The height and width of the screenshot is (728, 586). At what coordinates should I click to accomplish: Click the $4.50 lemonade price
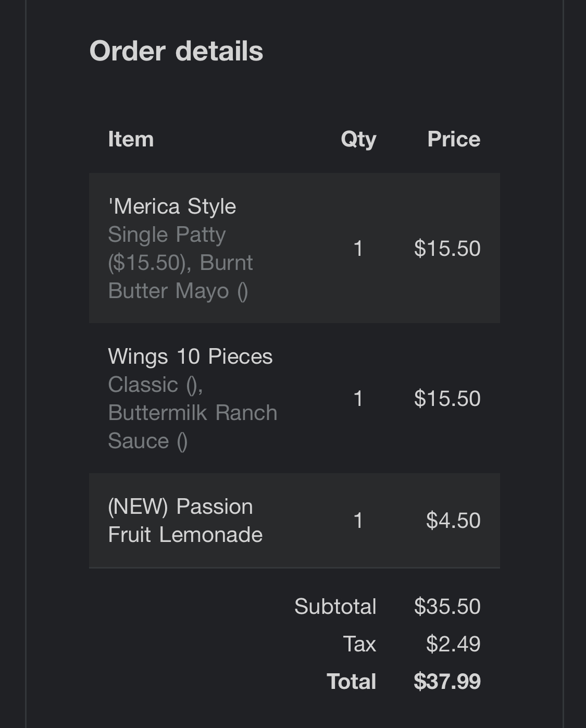pyautogui.click(x=453, y=521)
